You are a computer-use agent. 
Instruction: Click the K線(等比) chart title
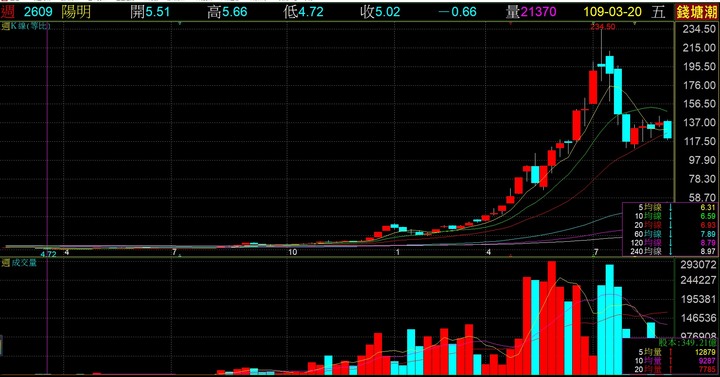pyautogui.click(x=30, y=26)
